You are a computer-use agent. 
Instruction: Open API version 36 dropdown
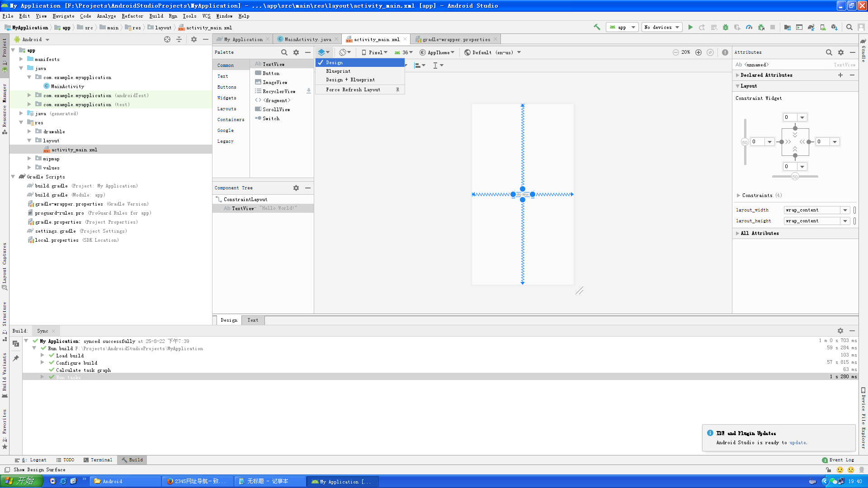[x=404, y=52]
